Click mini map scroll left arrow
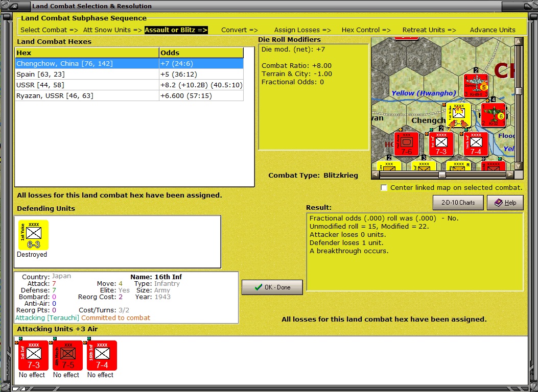 (x=376, y=175)
